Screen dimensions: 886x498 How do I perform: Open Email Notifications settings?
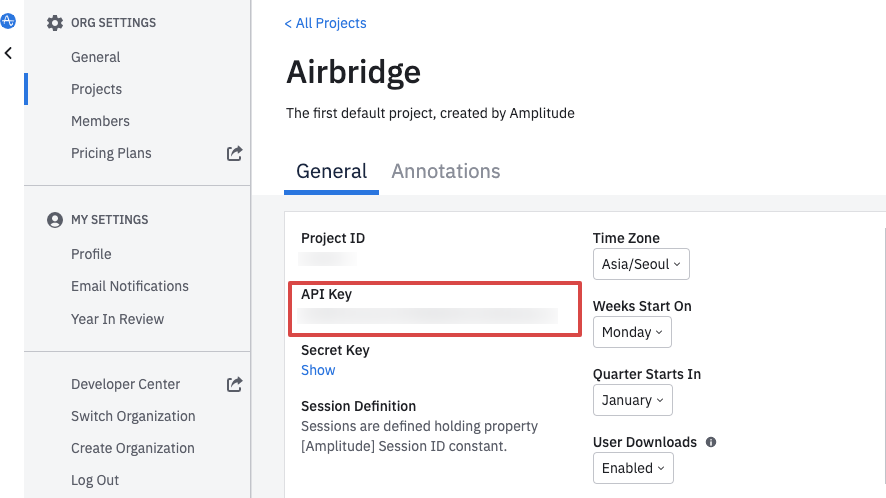point(130,286)
